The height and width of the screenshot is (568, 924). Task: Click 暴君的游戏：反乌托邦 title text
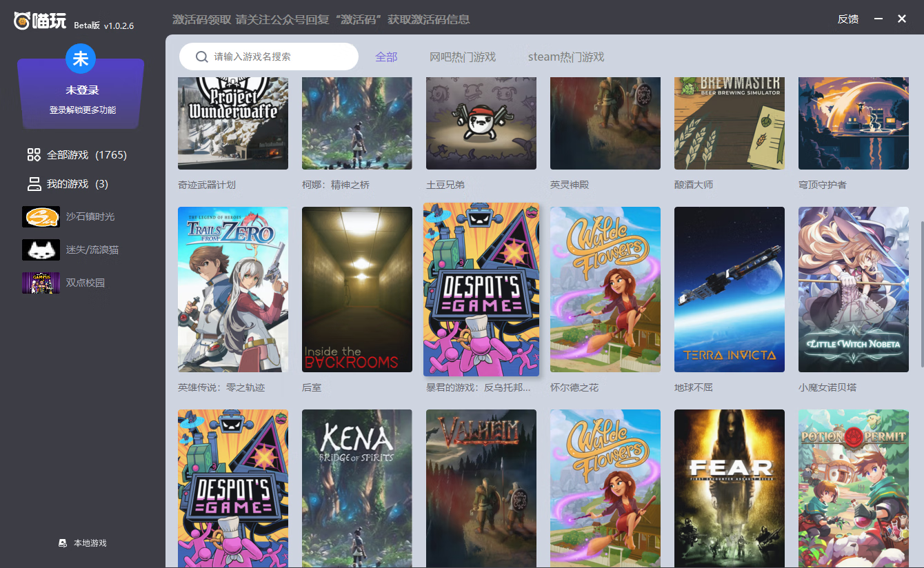coord(479,387)
